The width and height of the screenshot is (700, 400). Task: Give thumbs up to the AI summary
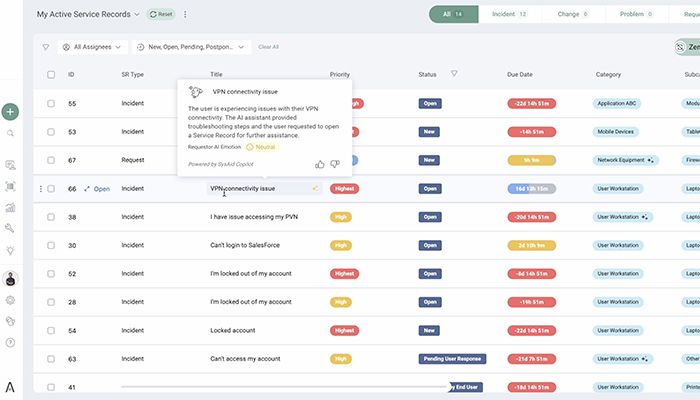click(320, 164)
